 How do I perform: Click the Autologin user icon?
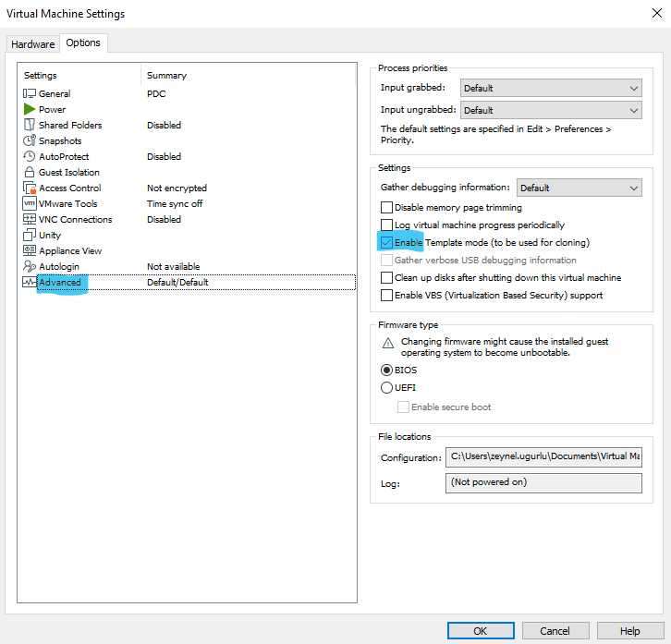tap(29, 266)
